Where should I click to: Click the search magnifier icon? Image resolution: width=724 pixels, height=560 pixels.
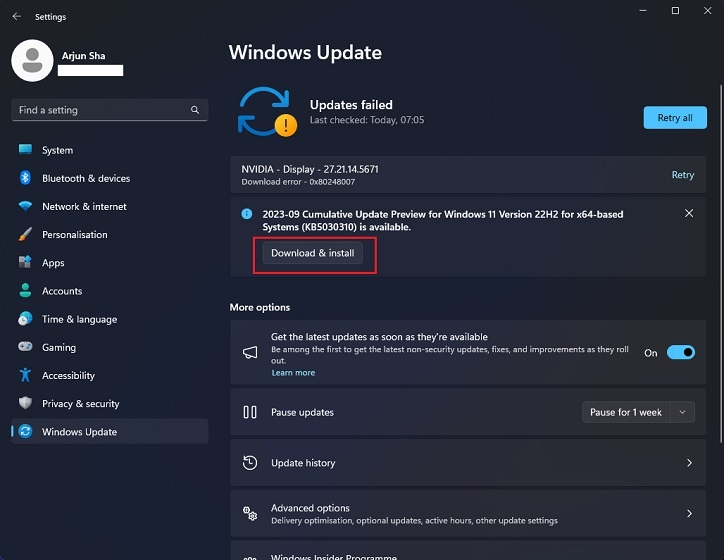[195, 110]
